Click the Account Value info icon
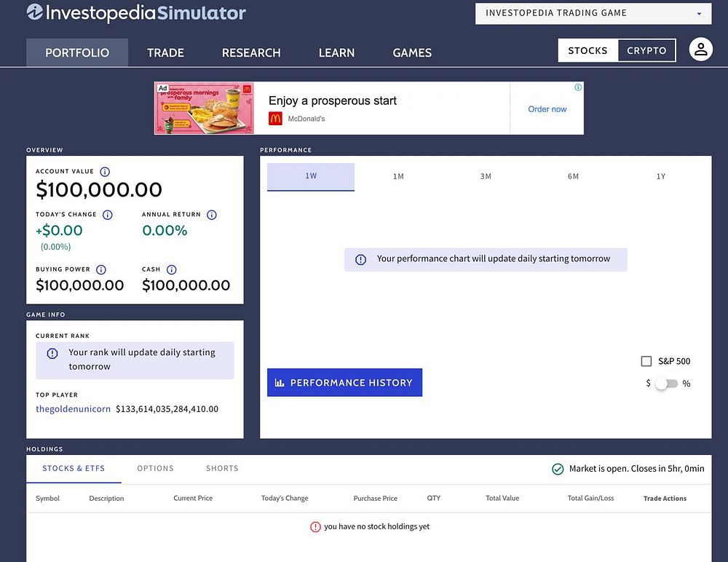 click(x=105, y=171)
